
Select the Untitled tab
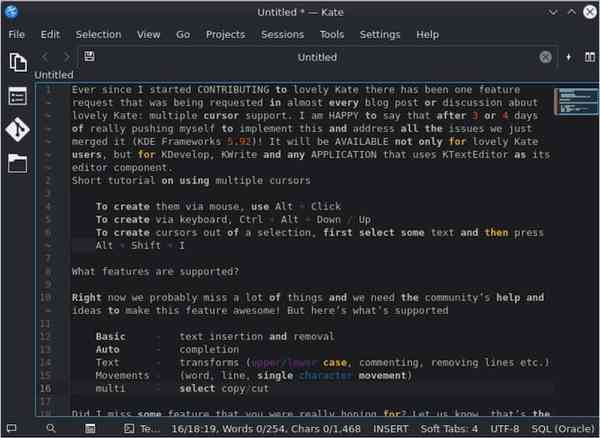tap(317, 57)
